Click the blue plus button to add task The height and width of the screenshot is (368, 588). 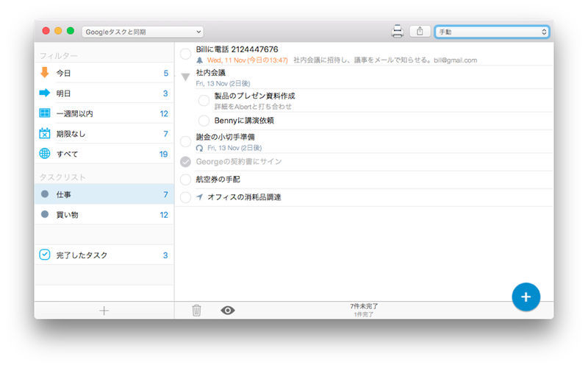(x=526, y=296)
